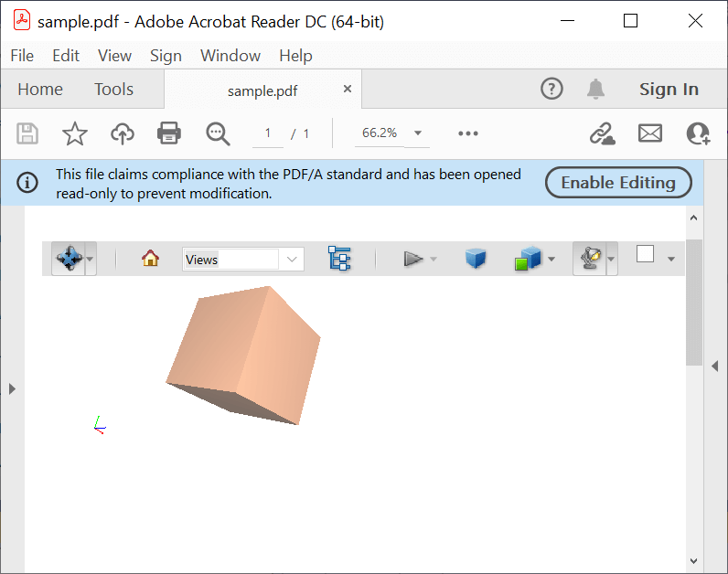Click the 3D axis orientation indicator
The width and height of the screenshot is (728, 574).
pyautogui.click(x=100, y=425)
